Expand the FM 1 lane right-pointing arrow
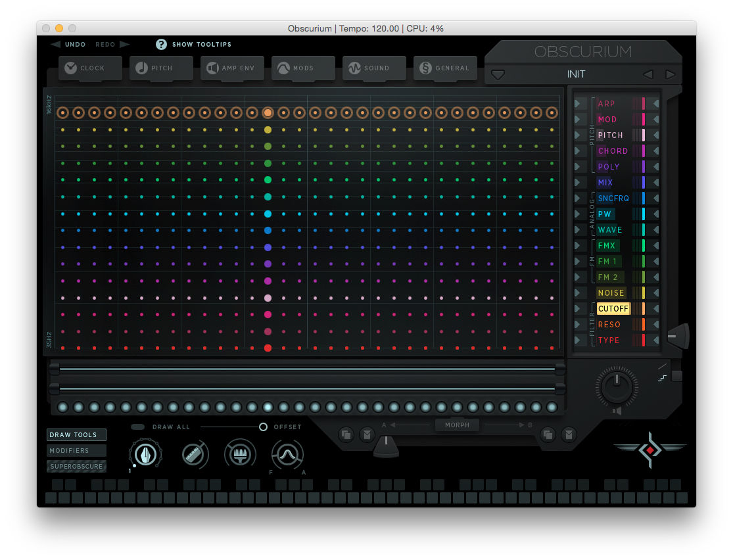The width and height of the screenshot is (733, 560). pyautogui.click(x=578, y=262)
